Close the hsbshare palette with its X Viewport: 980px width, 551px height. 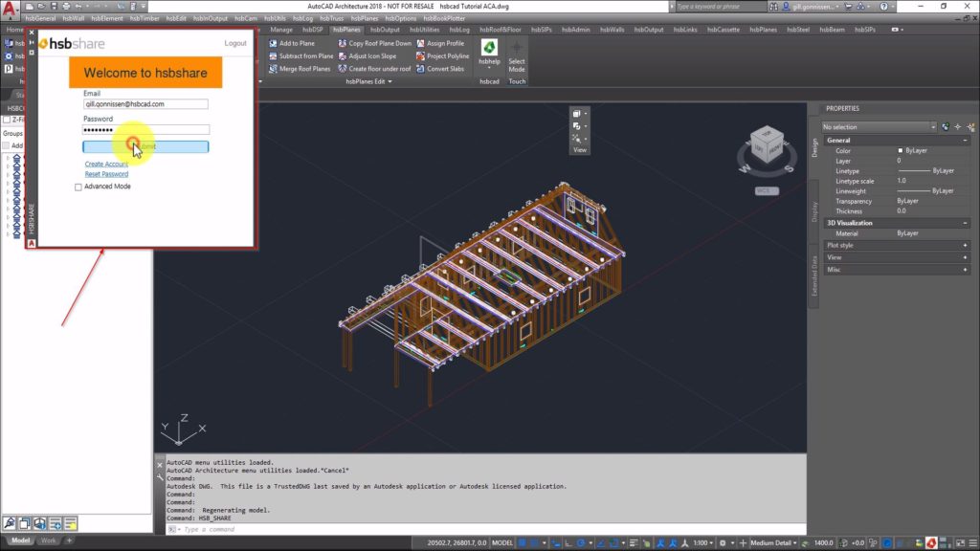click(x=32, y=33)
